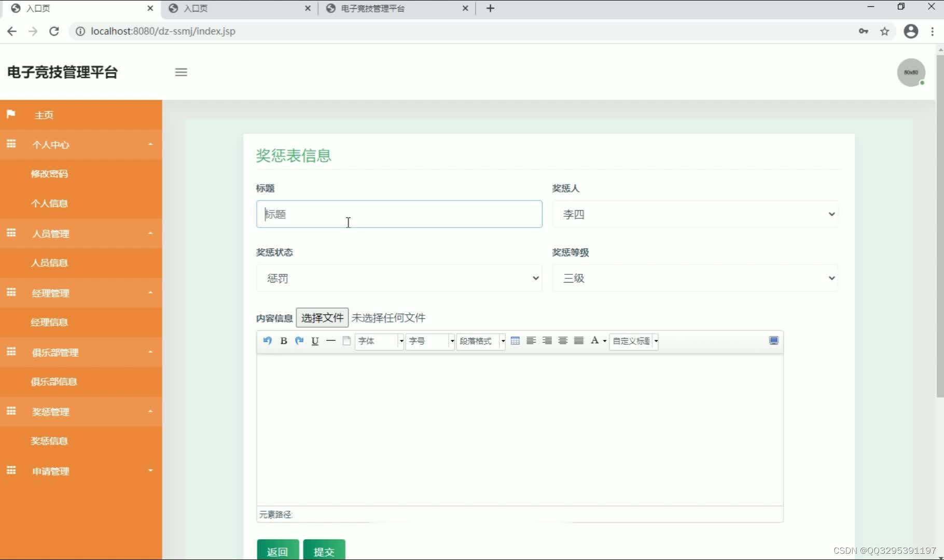Click the saved passwords key icon
Viewport: 944px width, 560px height.
pyautogui.click(x=864, y=31)
